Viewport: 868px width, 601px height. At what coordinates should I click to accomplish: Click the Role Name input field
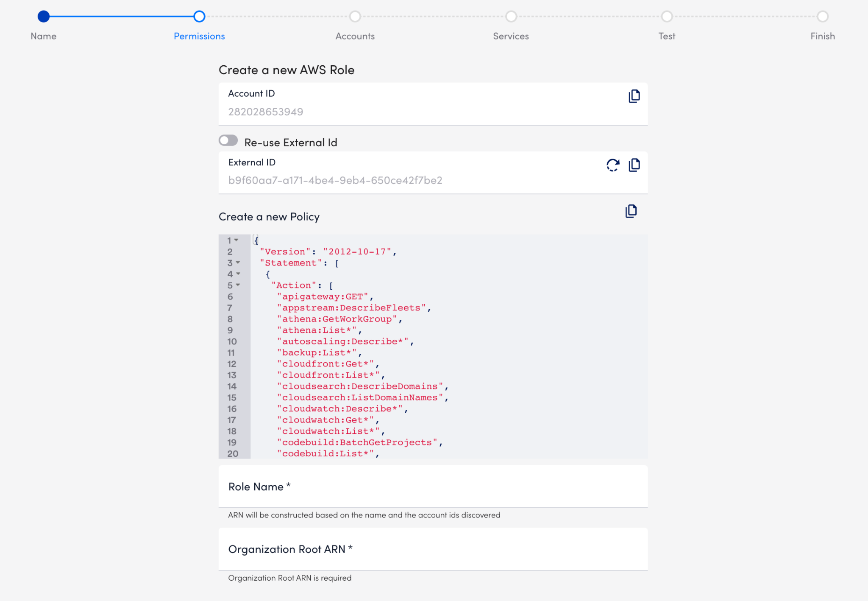pyautogui.click(x=432, y=487)
